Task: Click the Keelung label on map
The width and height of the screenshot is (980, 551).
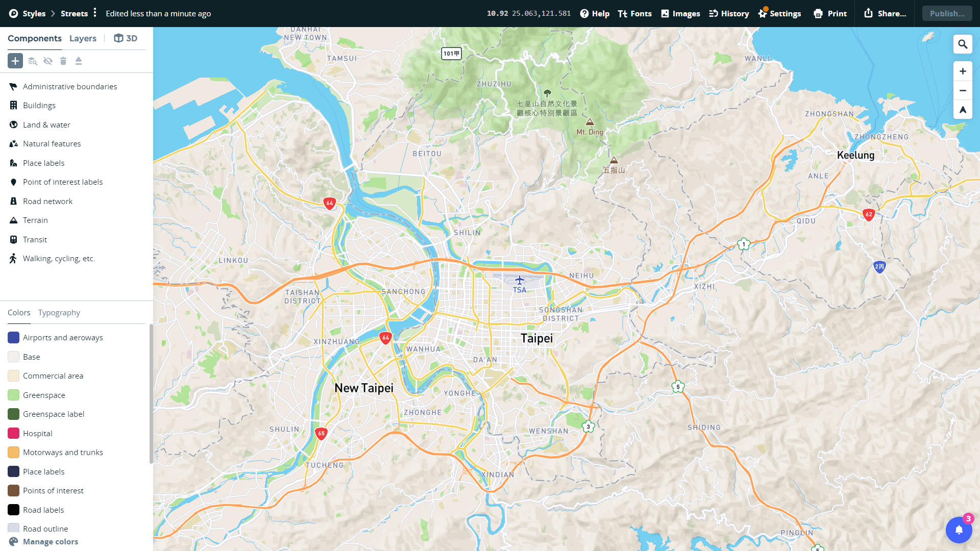Action: (x=856, y=156)
